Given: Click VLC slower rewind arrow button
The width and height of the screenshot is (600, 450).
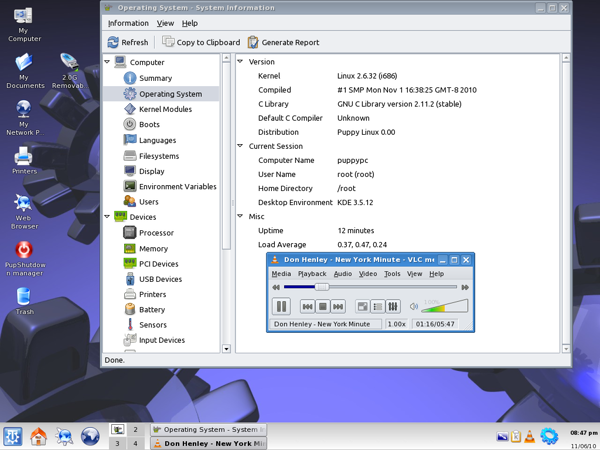Looking at the screenshot, I should click(276, 287).
